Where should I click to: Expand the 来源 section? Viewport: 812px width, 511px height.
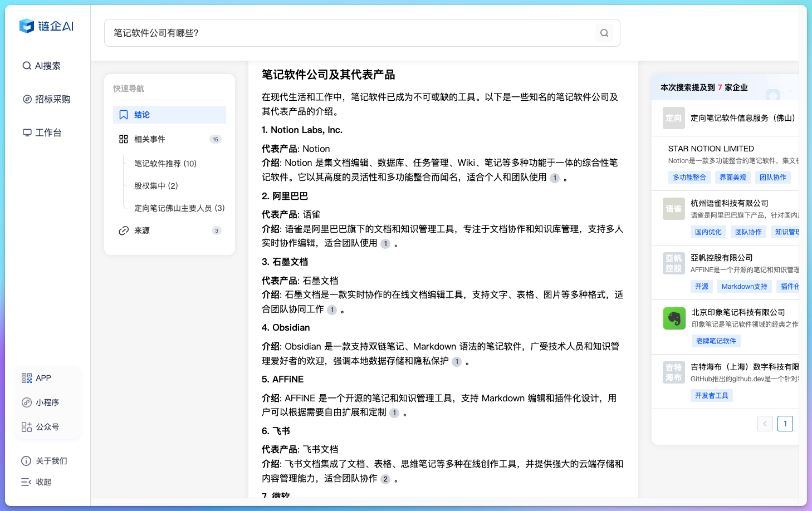[143, 230]
